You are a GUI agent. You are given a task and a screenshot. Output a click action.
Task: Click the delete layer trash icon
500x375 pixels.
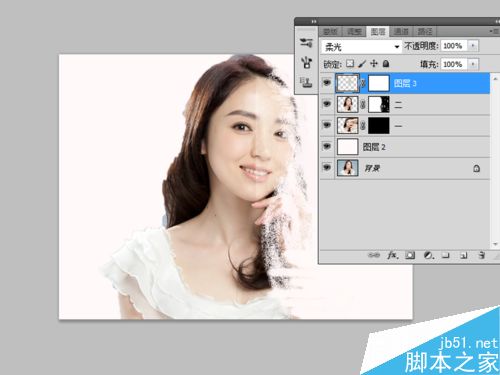point(481,255)
